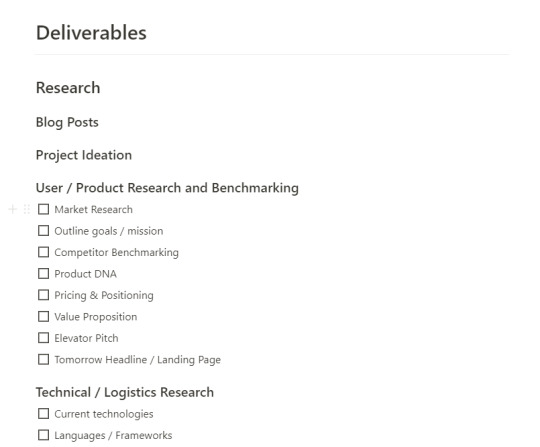Check the Market Research checkbox

coord(43,209)
